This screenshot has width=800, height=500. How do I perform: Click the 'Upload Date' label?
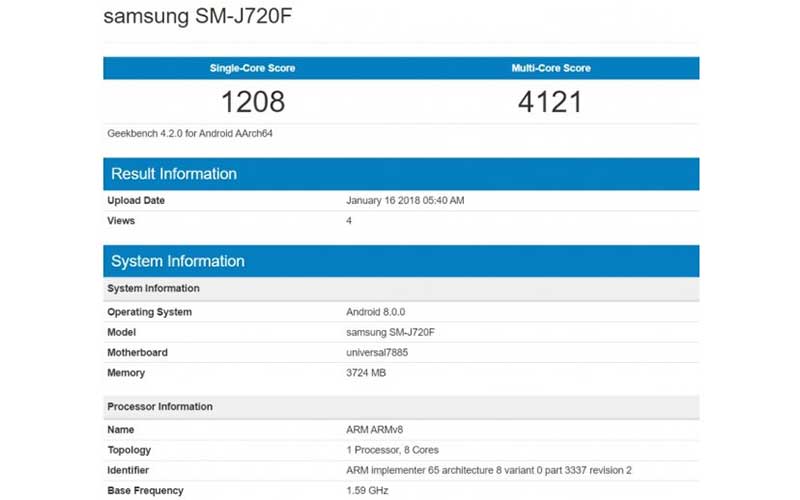tap(136, 201)
